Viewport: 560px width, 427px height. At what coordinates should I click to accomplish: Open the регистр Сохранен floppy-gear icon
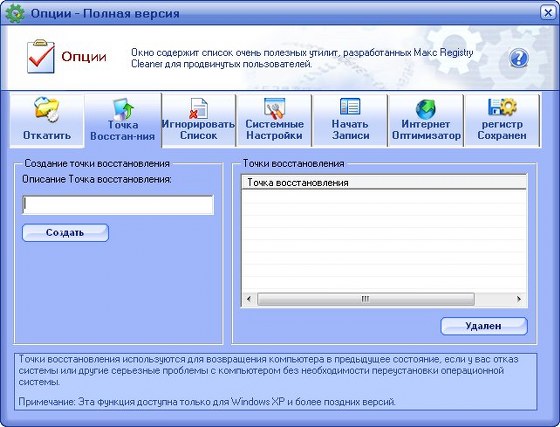[x=502, y=106]
